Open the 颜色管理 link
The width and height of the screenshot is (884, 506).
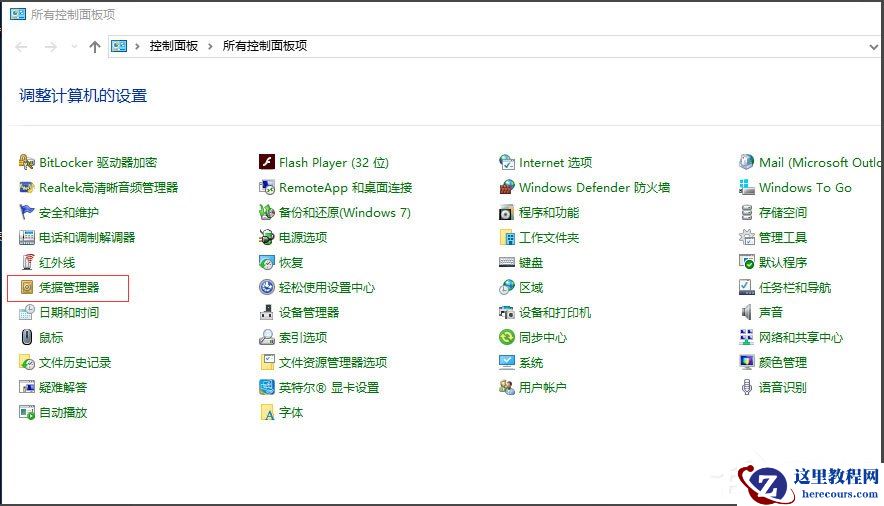coord(783,362)
